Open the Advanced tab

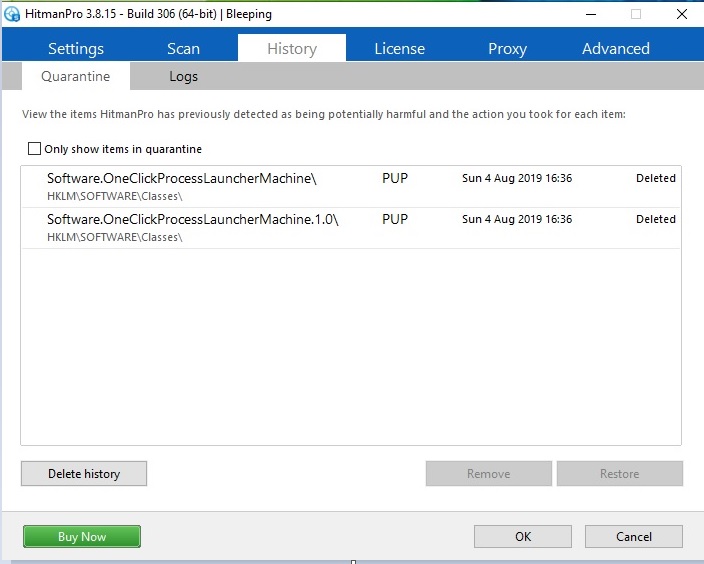(616, 48)
